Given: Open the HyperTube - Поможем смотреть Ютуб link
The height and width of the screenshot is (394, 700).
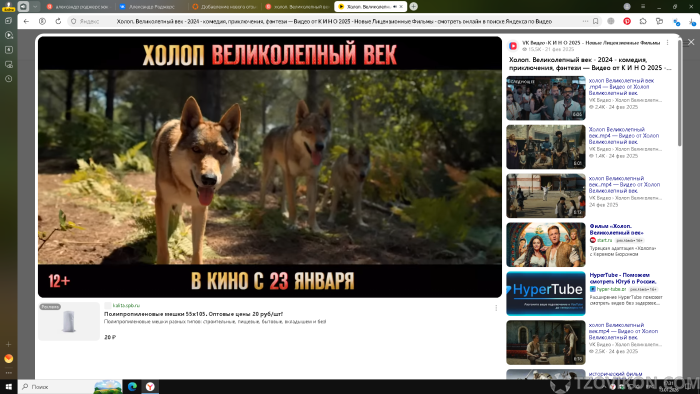Looking at the screenshot, I should click(623, 278).
